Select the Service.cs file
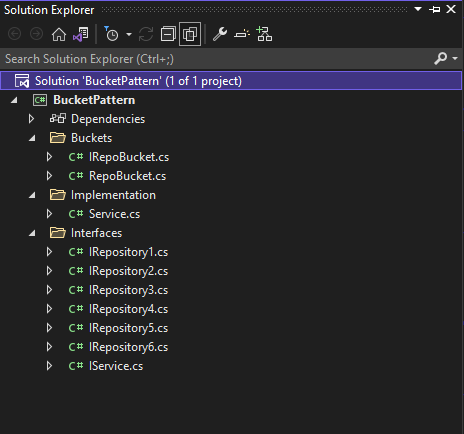The height and width of the screenshot is (434, 464). 114,214
